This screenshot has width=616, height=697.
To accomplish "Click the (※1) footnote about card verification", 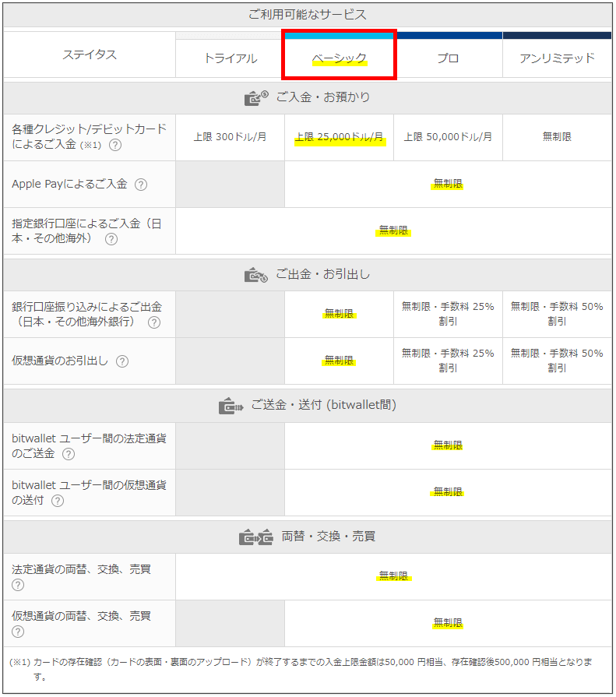I will coord(301,669).
